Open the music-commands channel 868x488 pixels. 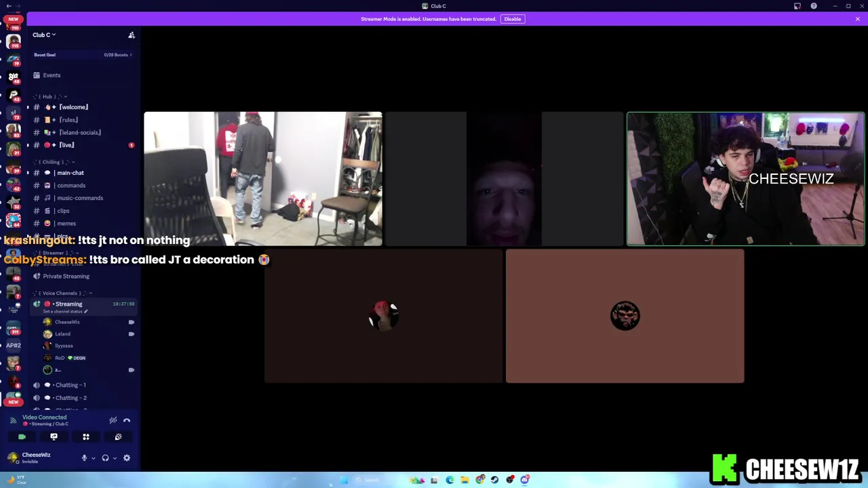tap(79, 198)
